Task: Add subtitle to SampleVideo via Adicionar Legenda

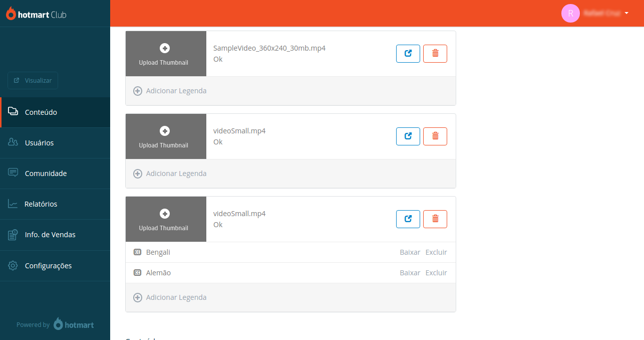Action: pos(170,91)
